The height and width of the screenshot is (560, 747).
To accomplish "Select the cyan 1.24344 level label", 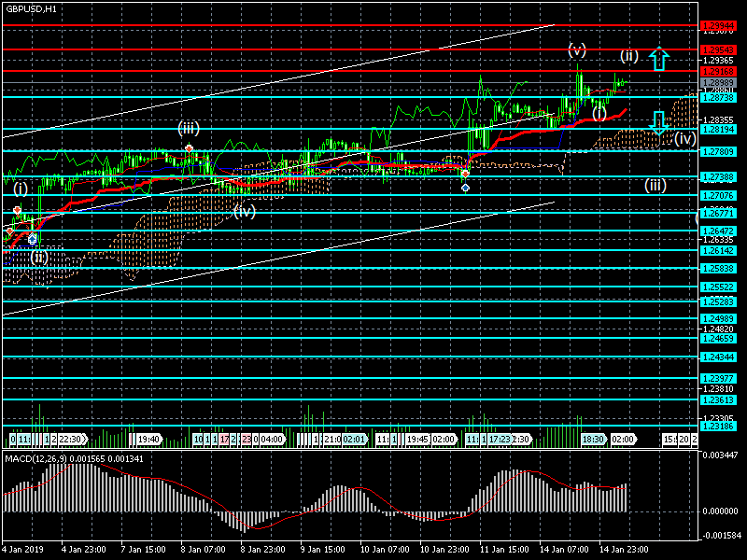I will point(718,357).
